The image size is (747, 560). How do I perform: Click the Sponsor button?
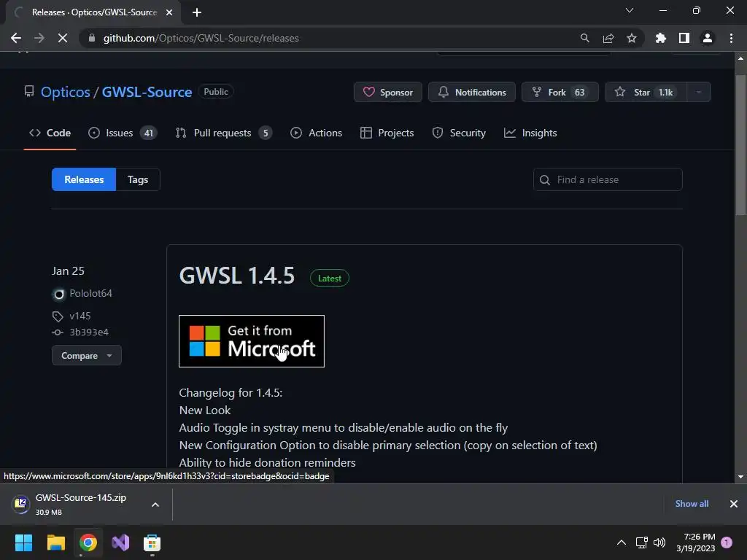[388, 92]
